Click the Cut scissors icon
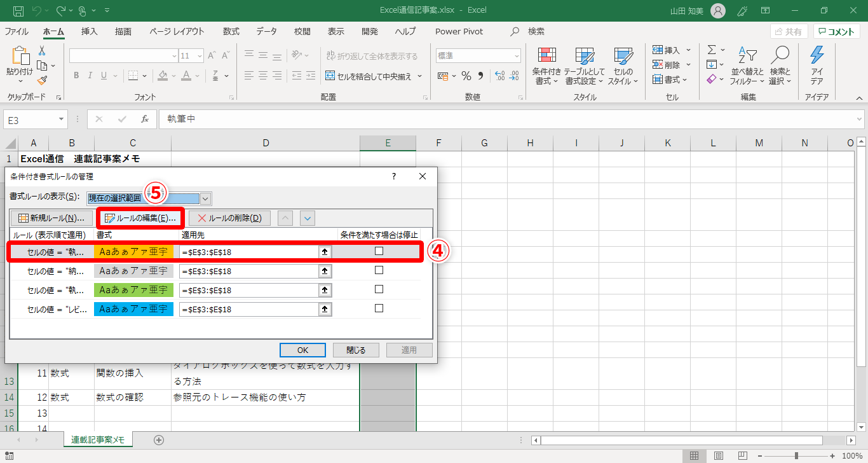This screenshot has height=463, width=868. click(x=42, y=51)
